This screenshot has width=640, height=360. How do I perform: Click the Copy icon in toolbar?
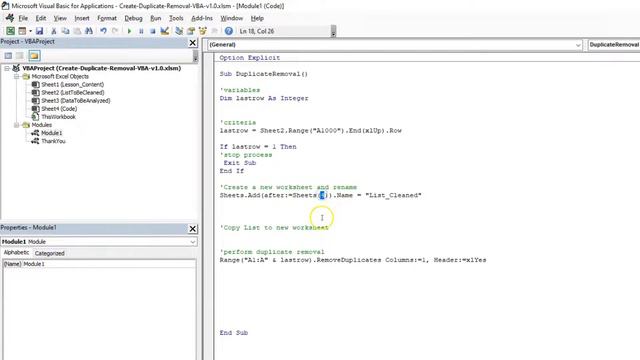point(65,31)
